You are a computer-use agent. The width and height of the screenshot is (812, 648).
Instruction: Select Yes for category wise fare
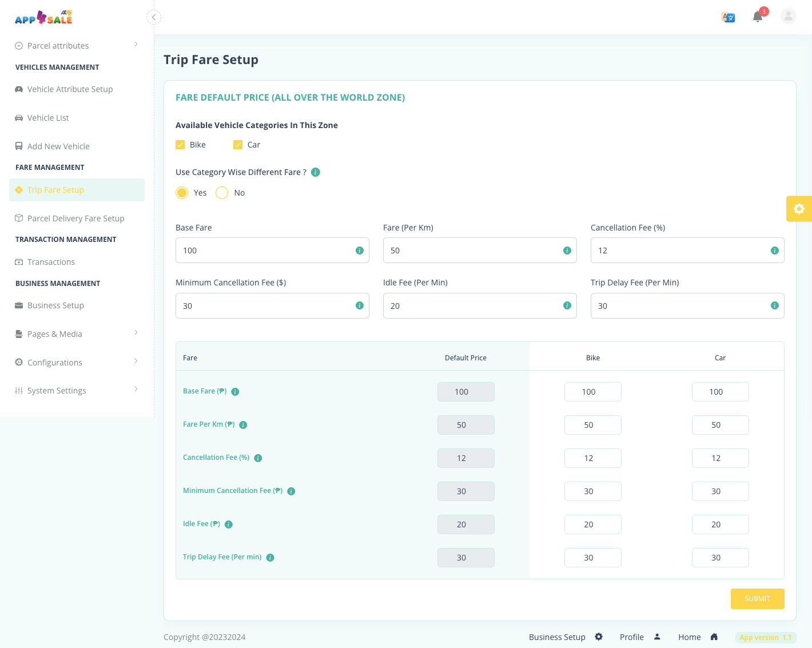[182, 193]
